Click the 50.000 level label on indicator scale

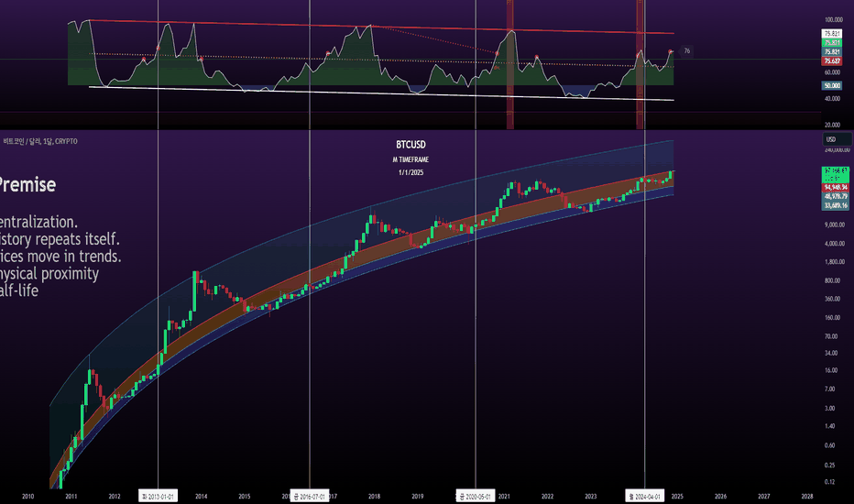coord(832,85)
